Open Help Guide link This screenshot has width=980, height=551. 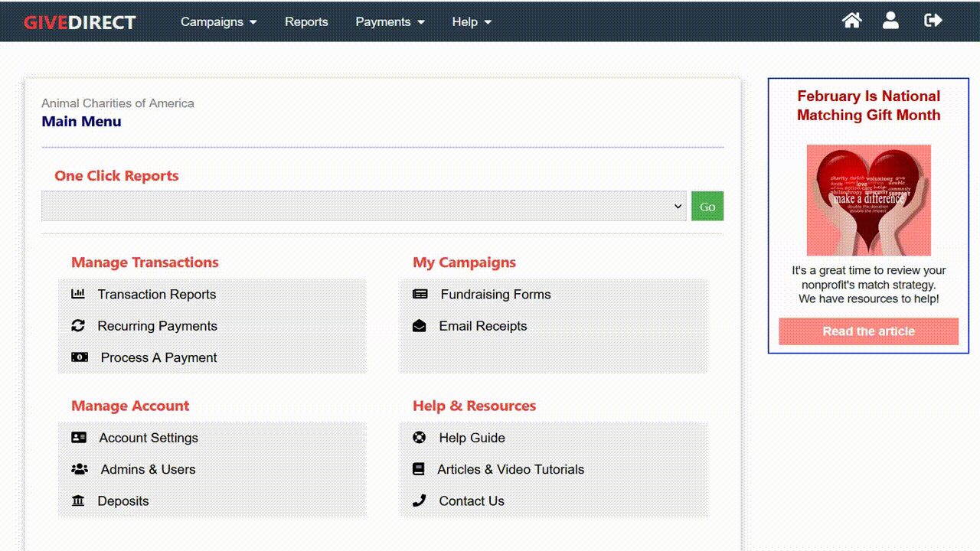pyautogui.click(x=472, y=438)
